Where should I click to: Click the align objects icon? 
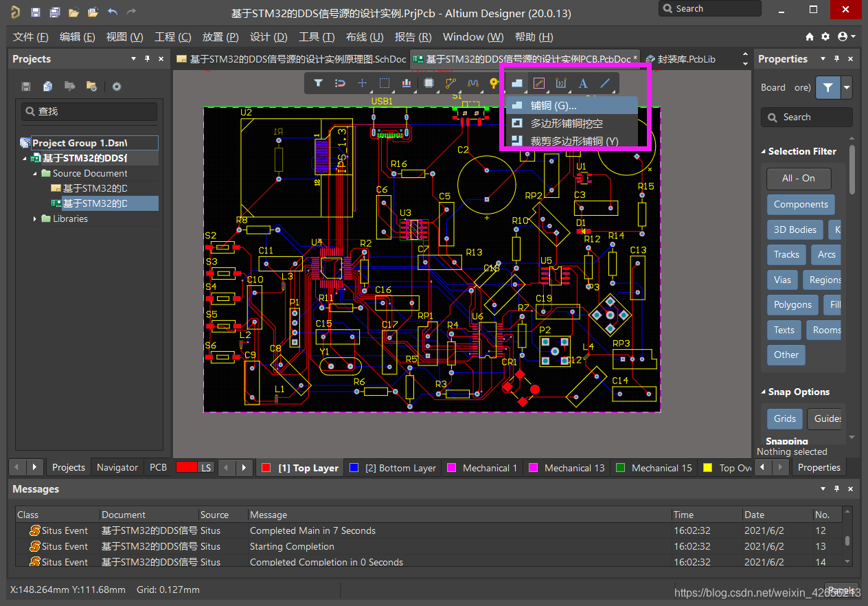[x=407, y=83]
